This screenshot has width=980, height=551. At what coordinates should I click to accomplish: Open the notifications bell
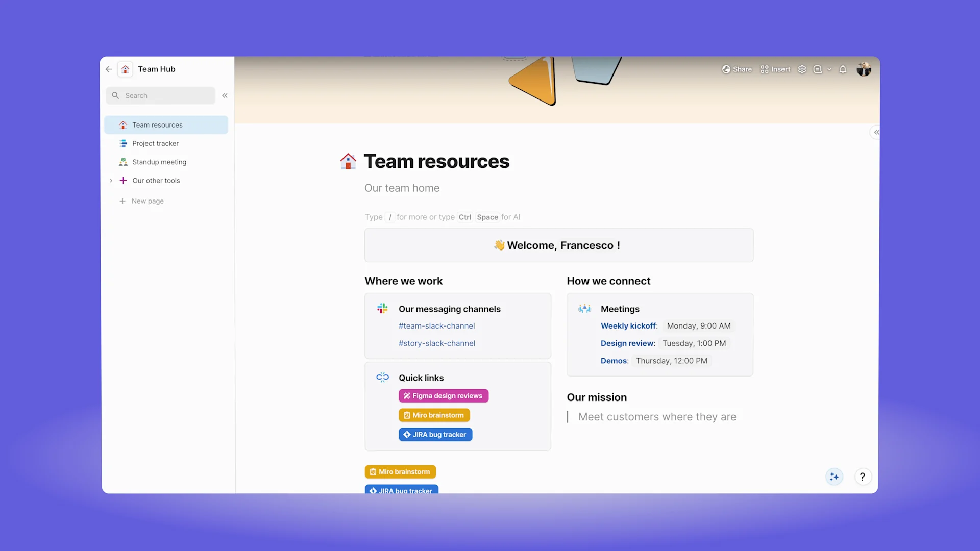843,69
